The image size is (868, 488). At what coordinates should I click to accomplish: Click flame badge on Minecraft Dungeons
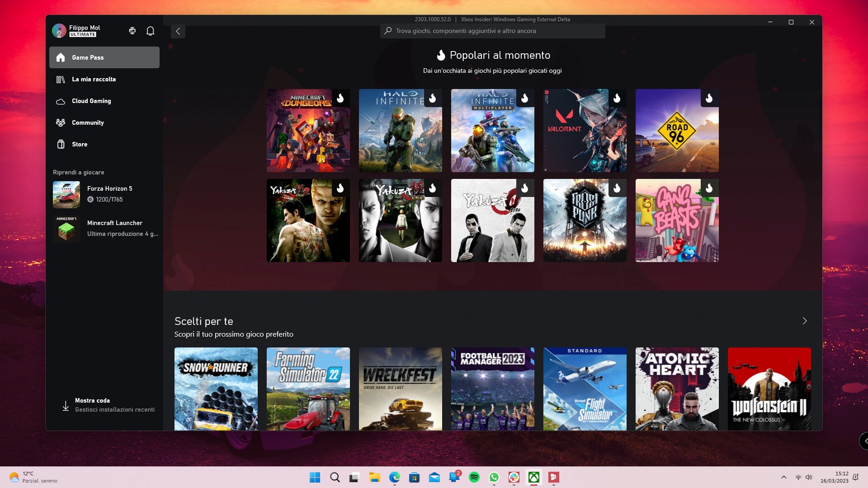(340, 98)
